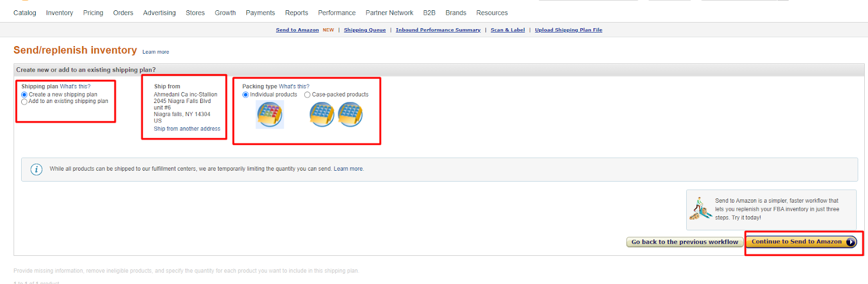Click the Send/replenish inventory heading
Image resolution: width=868 pixels, height=284 pixels.
click(x=75, y=50)
